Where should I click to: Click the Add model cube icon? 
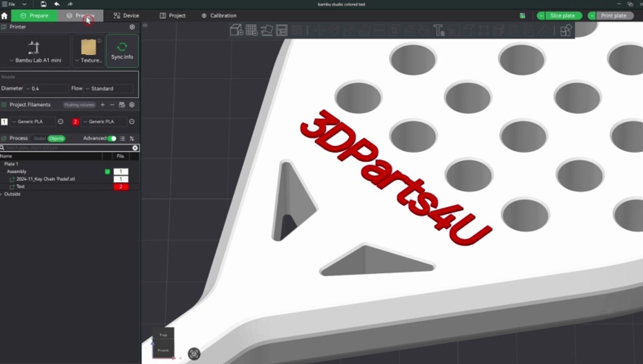point(237,30)
